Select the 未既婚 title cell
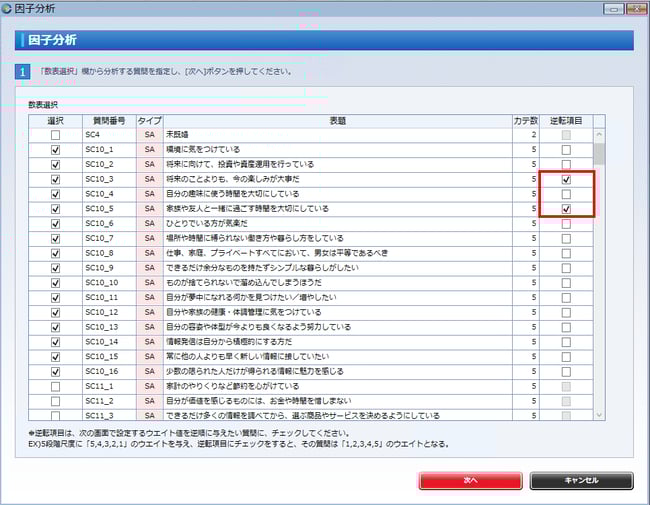The image size is (650, 505). 337,135
